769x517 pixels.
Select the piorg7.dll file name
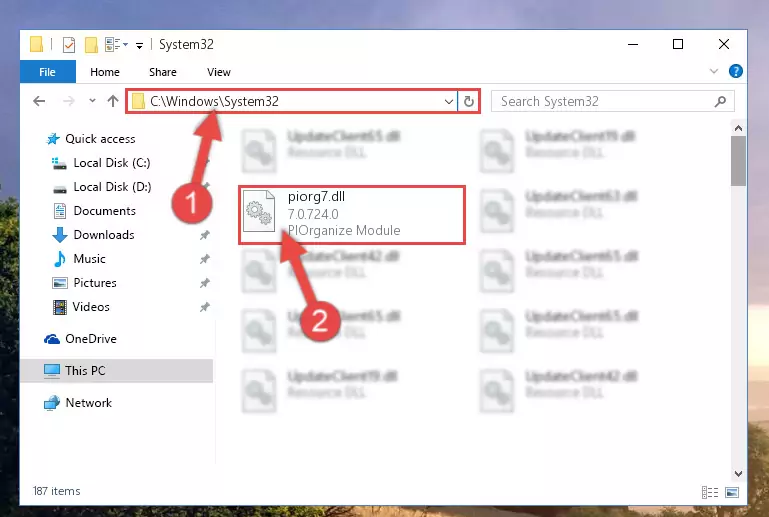click(316, 197)
